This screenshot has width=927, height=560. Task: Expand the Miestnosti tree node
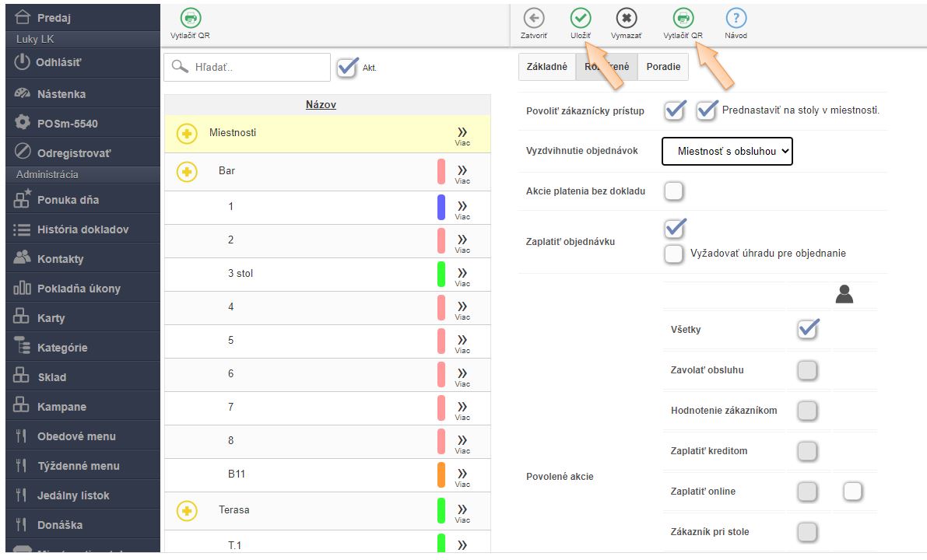pos(187,134)
